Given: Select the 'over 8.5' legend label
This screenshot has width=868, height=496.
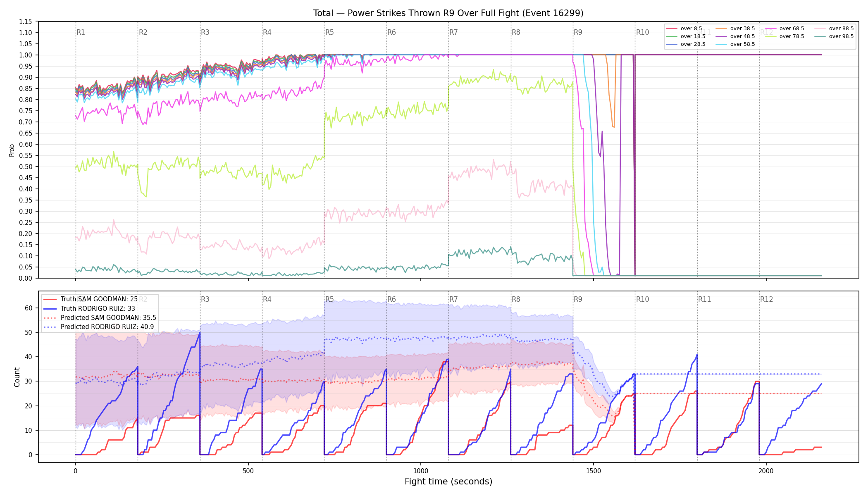Looking at the screenshot, I should 692,29.
